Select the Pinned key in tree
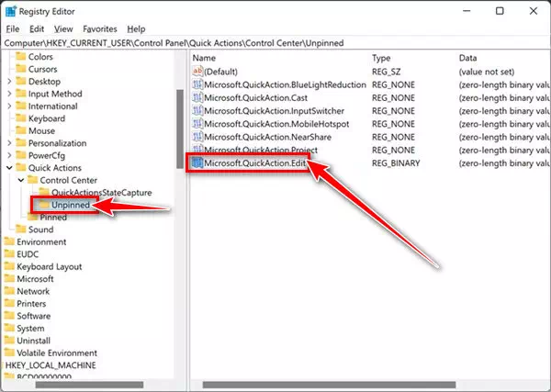Screen dimensions: 551x392 (53, 218)
